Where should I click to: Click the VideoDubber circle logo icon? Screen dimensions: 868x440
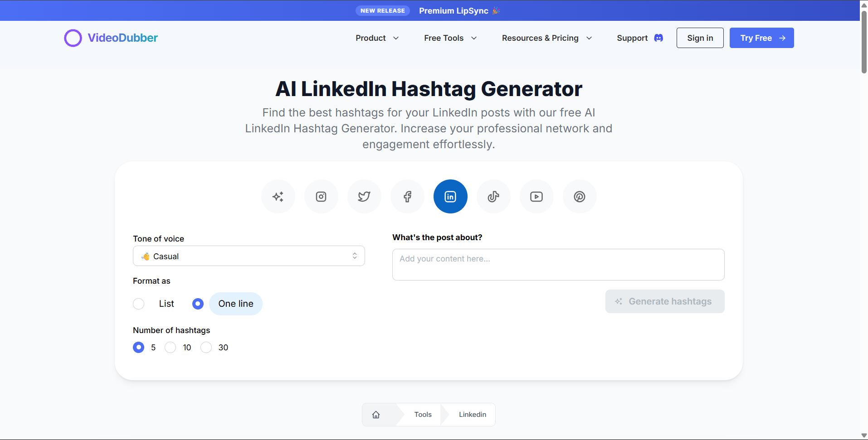tap(73, 38)
